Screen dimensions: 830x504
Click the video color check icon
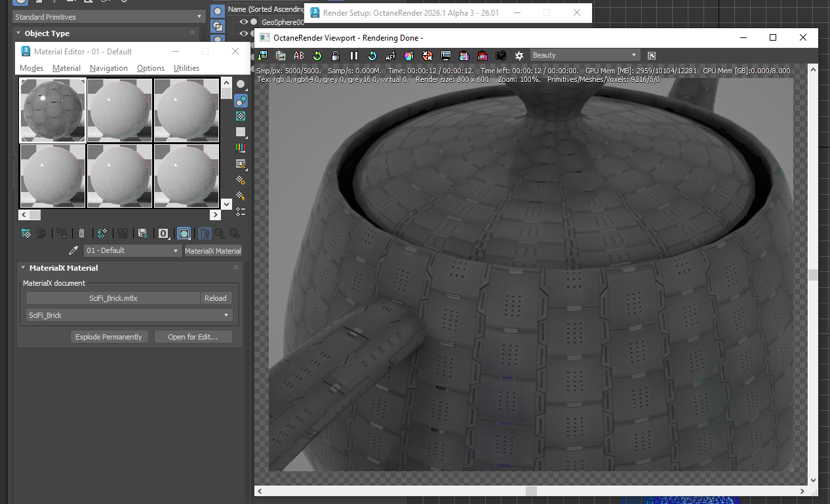[x=241, y=147]
